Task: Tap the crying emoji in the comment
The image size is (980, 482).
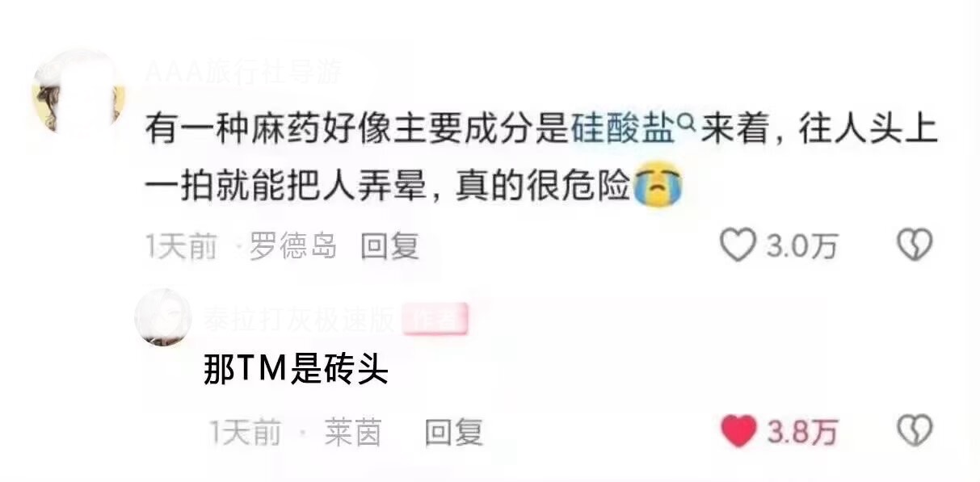Action: [x=658, y=186]
